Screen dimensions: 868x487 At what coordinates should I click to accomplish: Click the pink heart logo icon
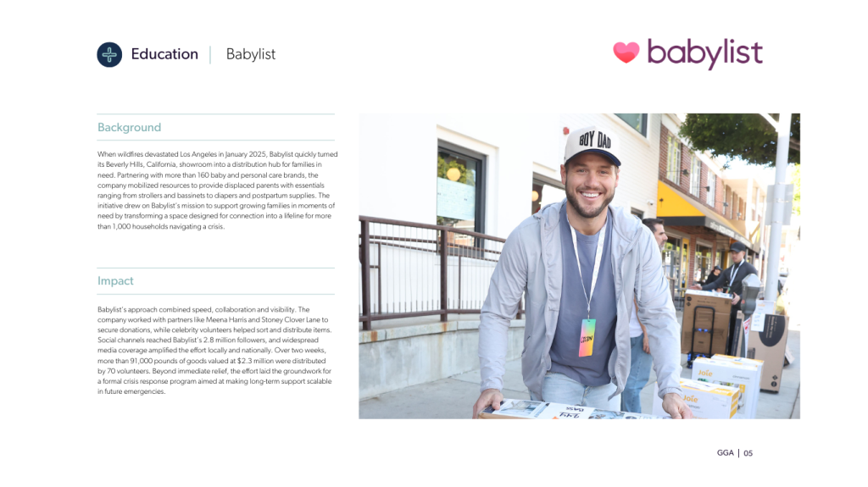coord(626,53)
